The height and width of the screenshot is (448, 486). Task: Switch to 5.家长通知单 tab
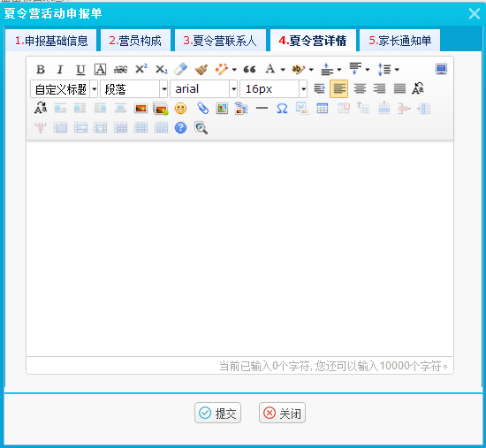point(399,41)
